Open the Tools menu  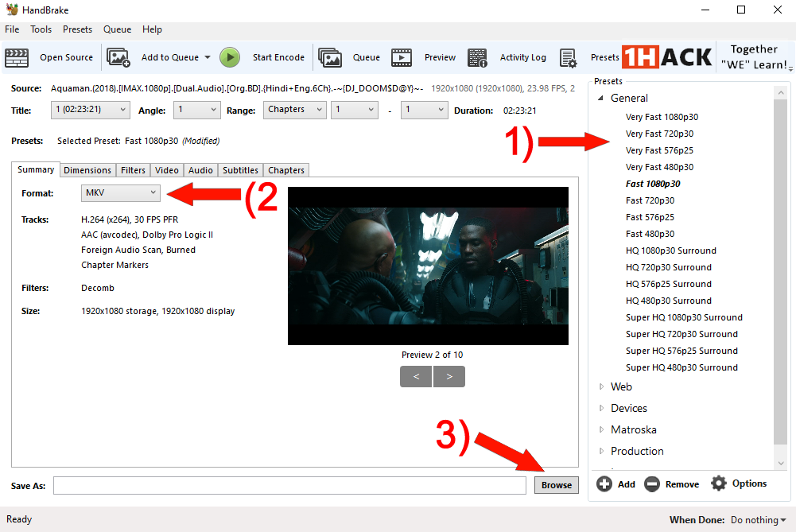pos(41,29)
